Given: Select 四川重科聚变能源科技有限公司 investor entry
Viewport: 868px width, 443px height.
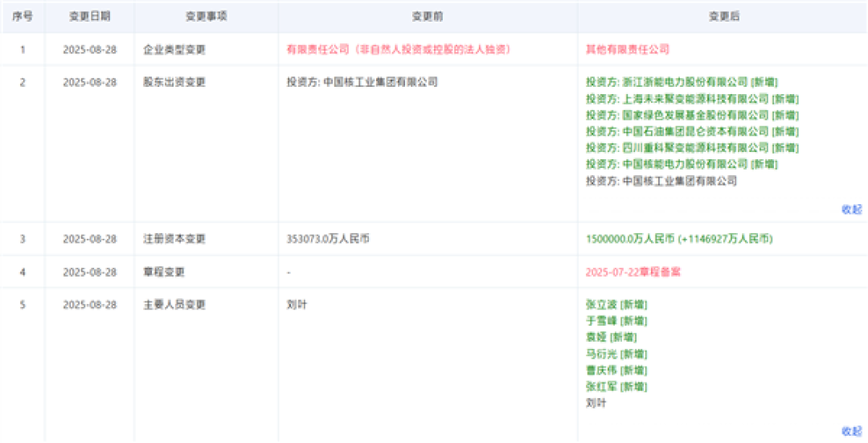Looking at the screenshot, I should pos(696,148).
